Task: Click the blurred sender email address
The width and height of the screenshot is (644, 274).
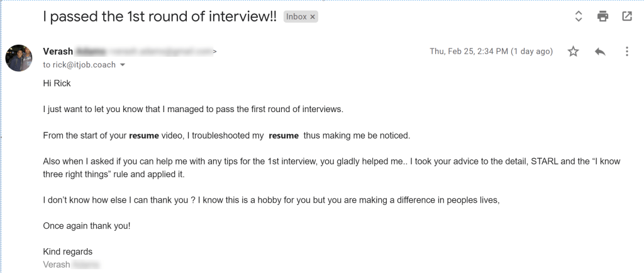Action: 160,52
